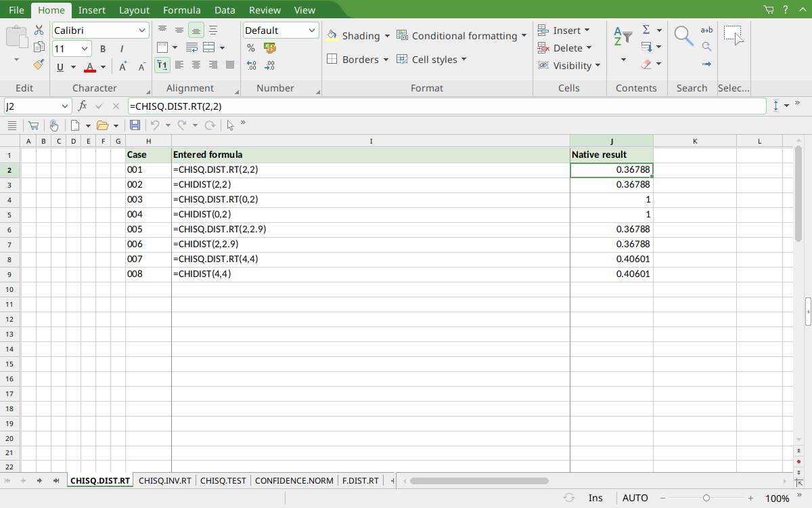Click the fx insert function icon
Viewport: 812px width, 508px height.
click(x=83, y=106)
